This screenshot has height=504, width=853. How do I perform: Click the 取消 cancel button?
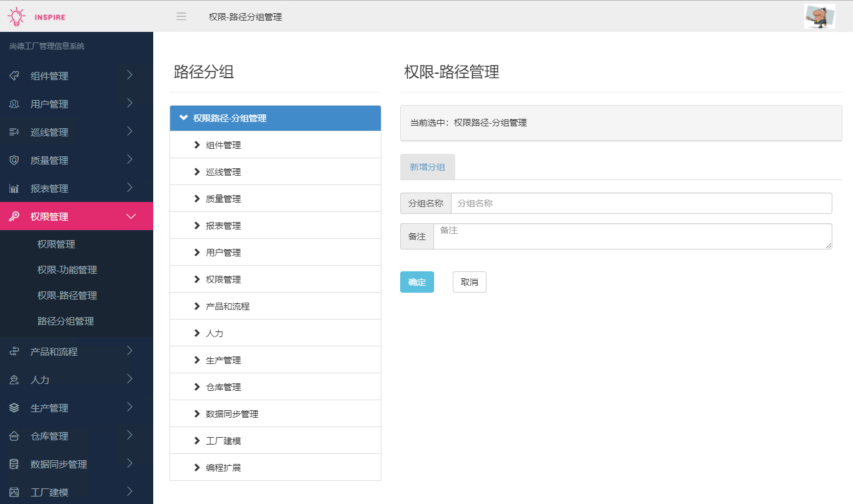tap(470, 282)
